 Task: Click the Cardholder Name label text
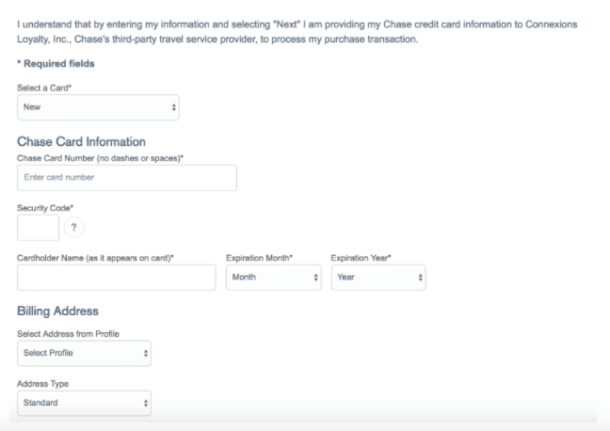95,258
